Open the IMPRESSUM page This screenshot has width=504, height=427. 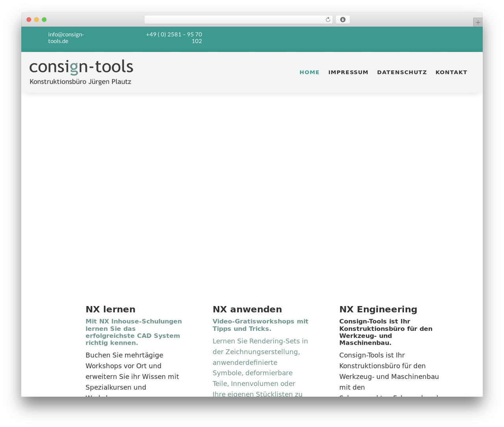pyautogui.click(x=348, y=72)
